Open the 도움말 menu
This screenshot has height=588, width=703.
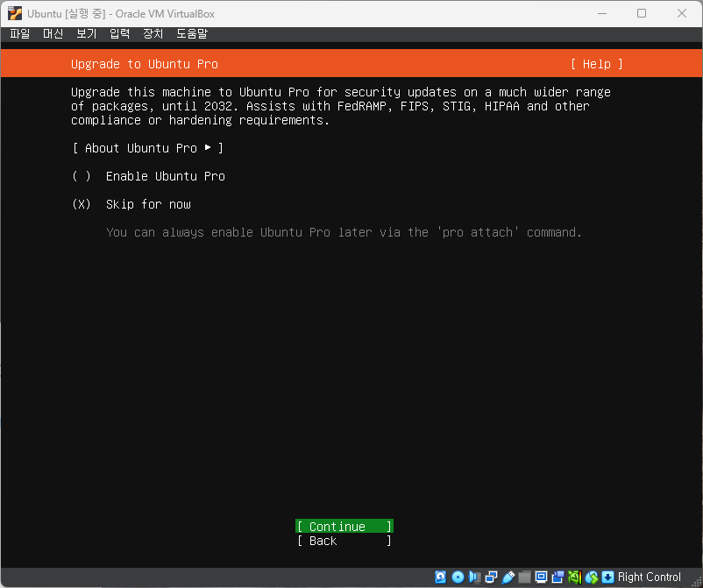point(192,33)
